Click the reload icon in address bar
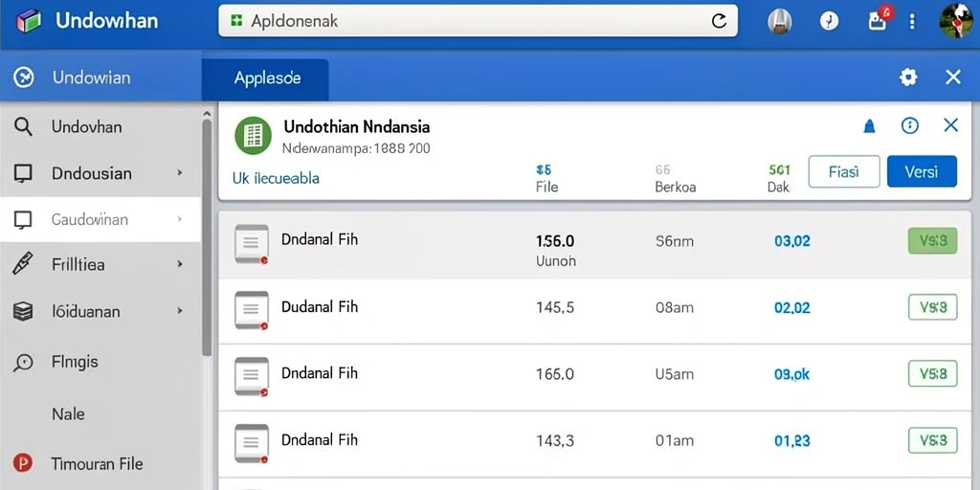Image resolution: width=980 pixels, height=490 pixels. [720, 21]
